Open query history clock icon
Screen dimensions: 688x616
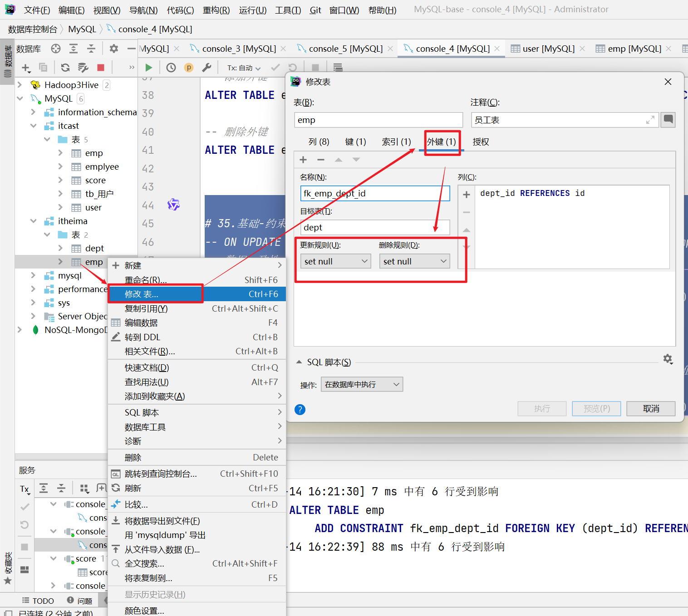[171, 68]
